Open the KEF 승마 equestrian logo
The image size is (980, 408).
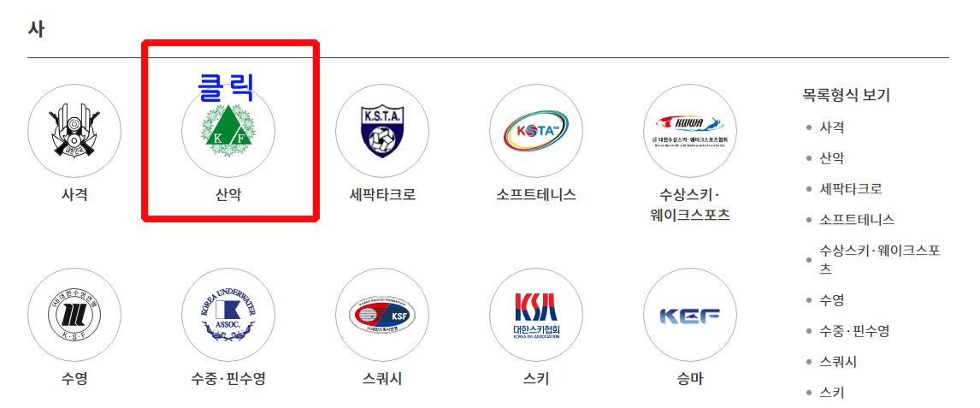point(689,315)
